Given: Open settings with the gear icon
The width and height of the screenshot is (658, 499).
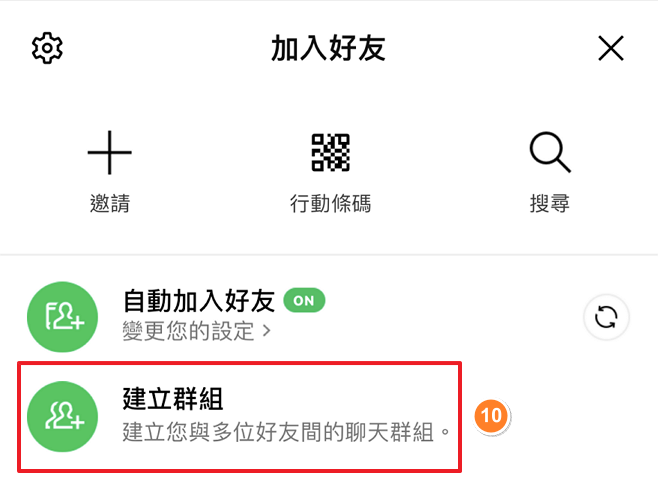Looking at the screenshot, I should pyautogui.click(x=47, y=48).
